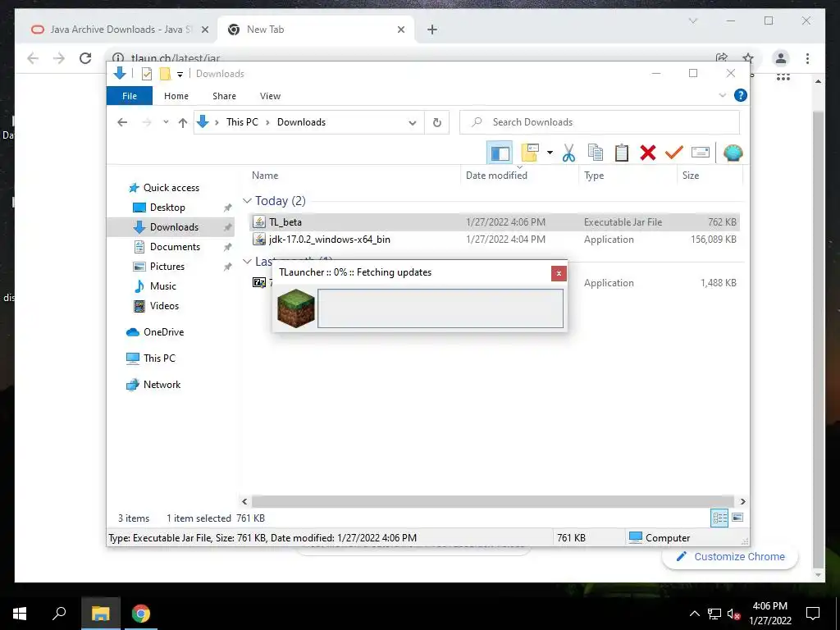Open Chrome three-dot menu
This screenshot has height=630, width=840.
[807, 58]
